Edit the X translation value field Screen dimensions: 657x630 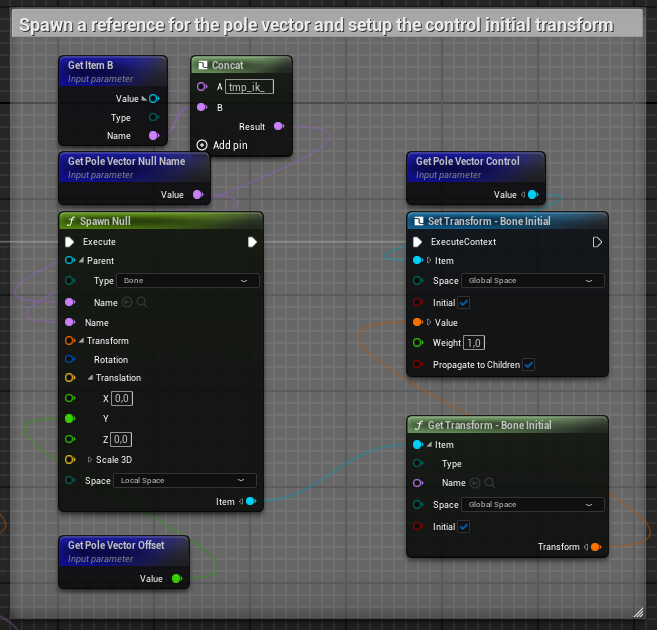pyautogui.click(x=122, y=398)
